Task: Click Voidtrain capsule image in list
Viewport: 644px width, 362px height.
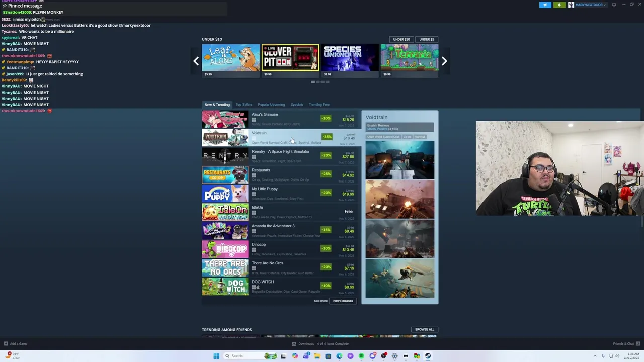Action: pos(225,138)
